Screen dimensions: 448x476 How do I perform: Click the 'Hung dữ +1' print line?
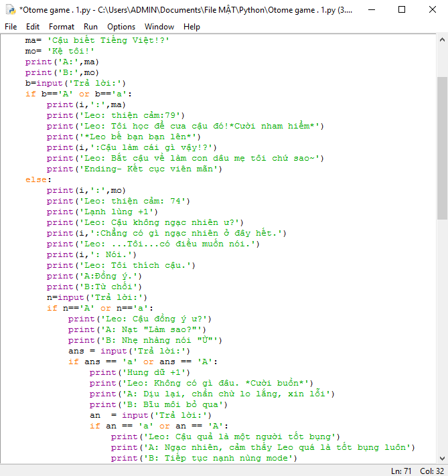click(x=139, y=372)
